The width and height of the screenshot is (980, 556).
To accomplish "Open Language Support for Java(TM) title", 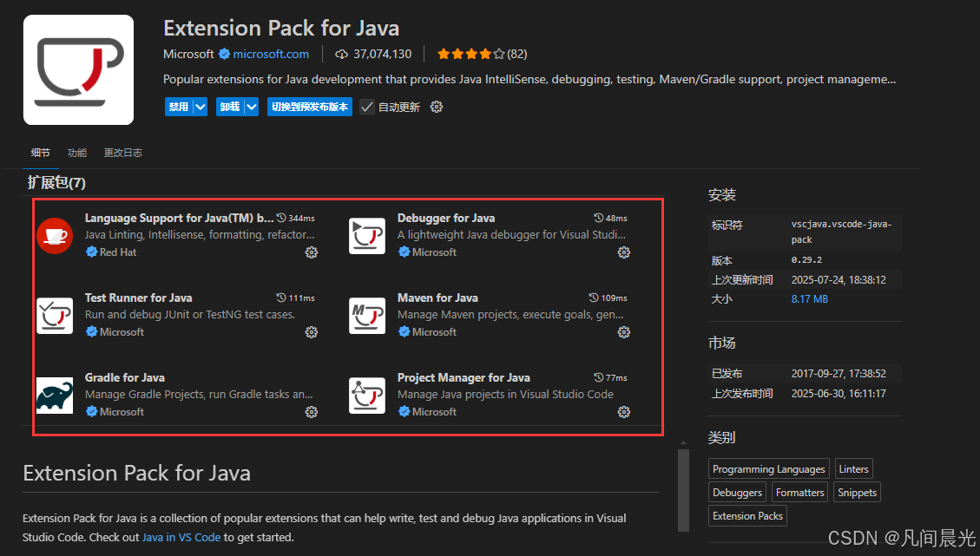I will tap(180, 218).
